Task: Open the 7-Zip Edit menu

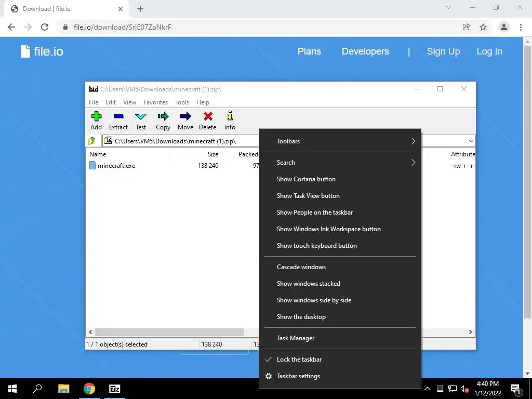Action: pyautogui.click(x=111, y=102)
